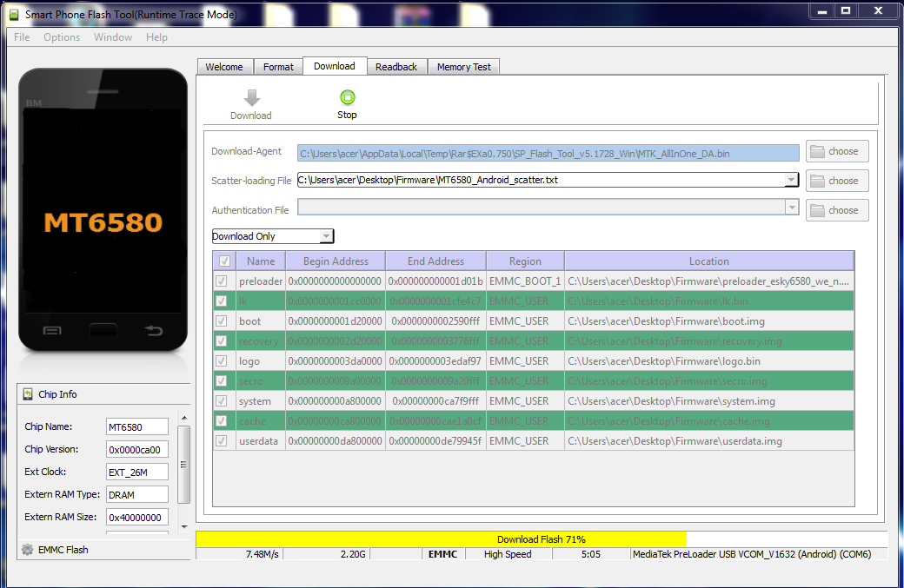The height and width of the screenshot is (588, 904).
Task: Click the EMMC Flash gear icon
Action: click(x=27, y=550)
